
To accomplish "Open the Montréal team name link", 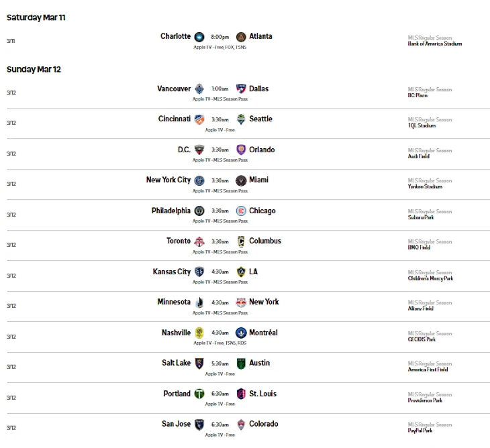I will pyautogui.click(x=263, y=333).
